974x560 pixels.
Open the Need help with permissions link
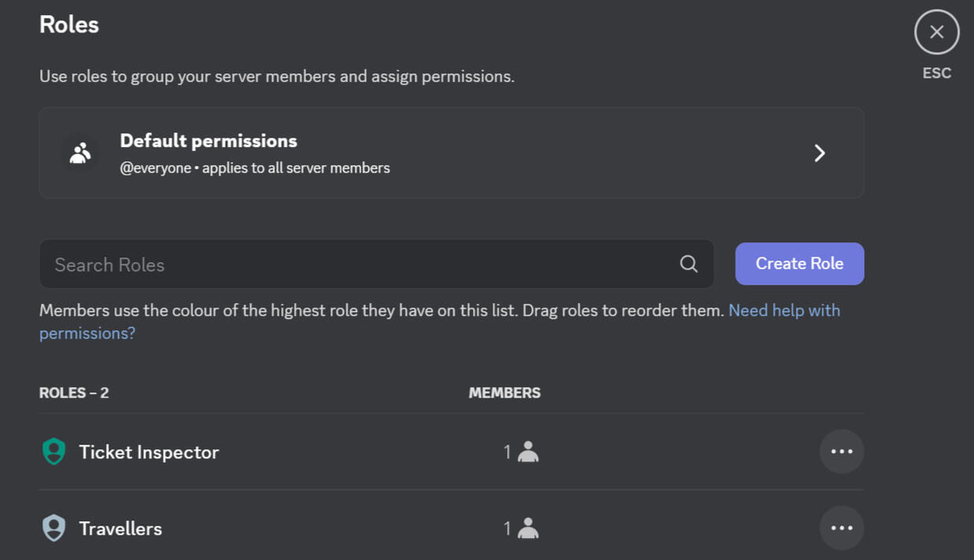pos(784,311)
